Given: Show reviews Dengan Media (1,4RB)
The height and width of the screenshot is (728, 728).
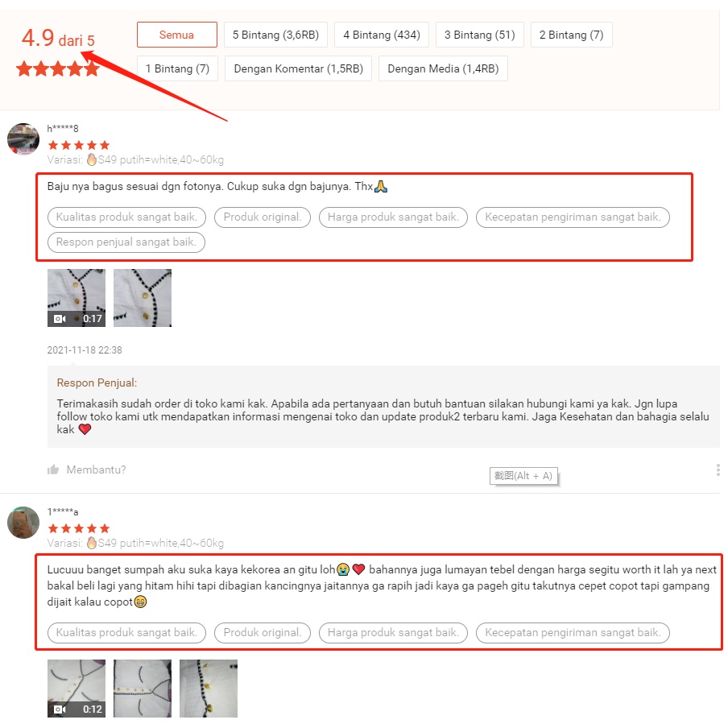Looking at the screenshot, I should 443,68.
